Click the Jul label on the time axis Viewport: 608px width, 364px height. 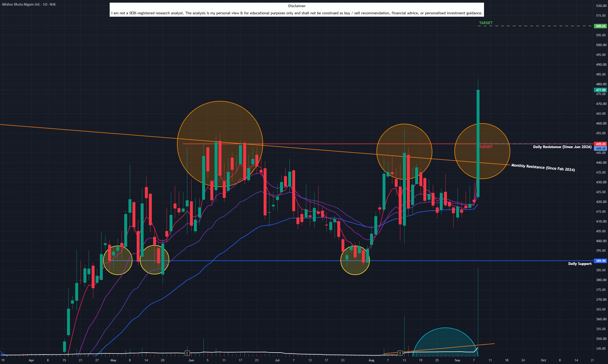click(x=277, y=360)
